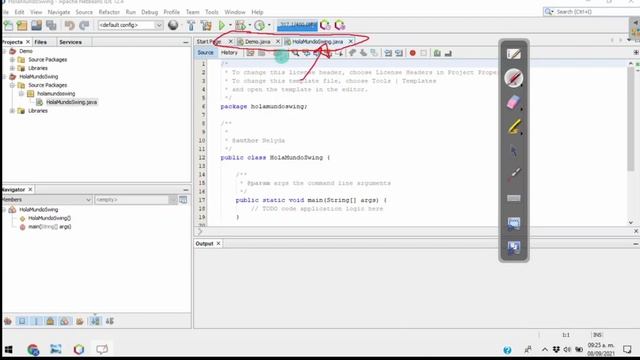Run the project with green play icon
Screen dimensions: 640x360
click(x=222, y=25)
